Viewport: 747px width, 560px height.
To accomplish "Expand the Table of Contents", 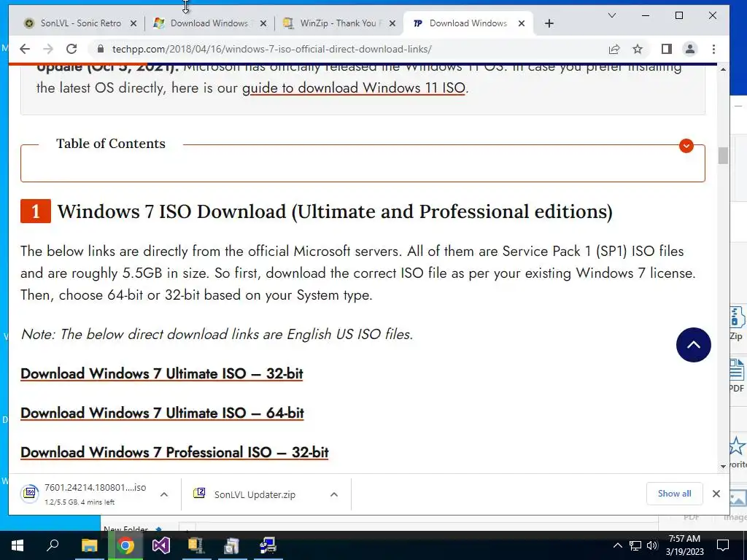I will (686, 146).
